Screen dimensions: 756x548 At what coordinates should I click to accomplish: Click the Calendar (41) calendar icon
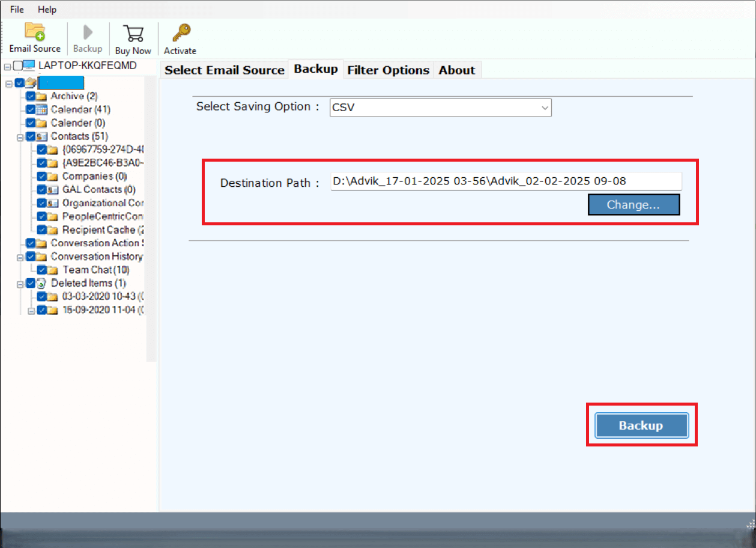tap(41, 109)
